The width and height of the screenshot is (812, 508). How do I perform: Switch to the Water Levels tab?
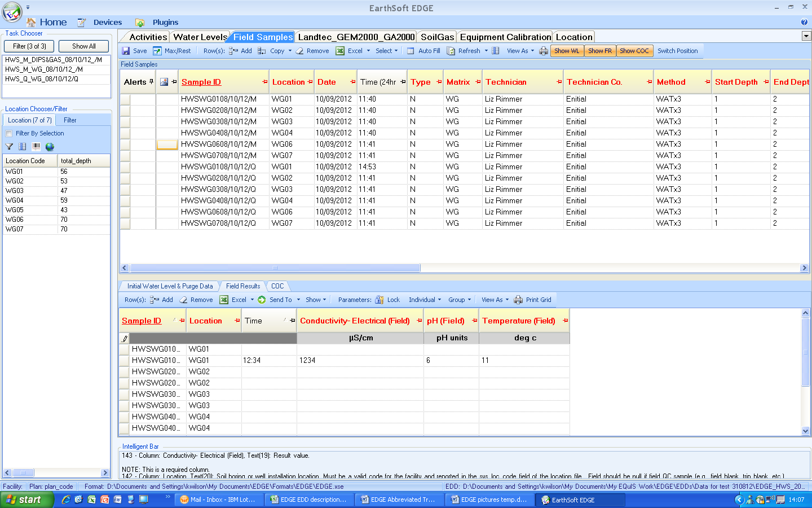point(200,37)
